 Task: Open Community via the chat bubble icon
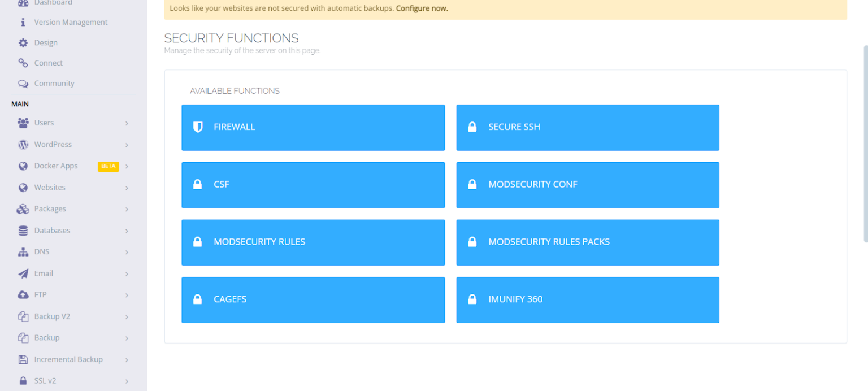(23, 83)
